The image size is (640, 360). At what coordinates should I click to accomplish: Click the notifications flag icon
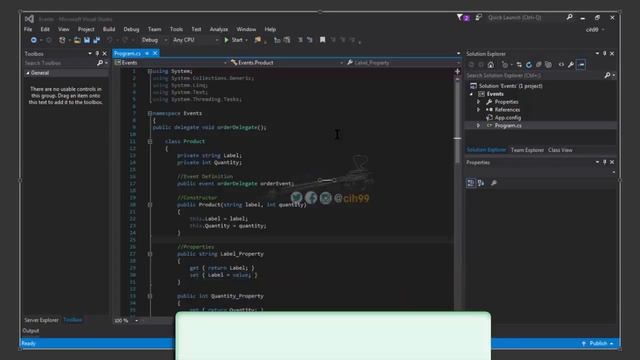click(460, 17)
